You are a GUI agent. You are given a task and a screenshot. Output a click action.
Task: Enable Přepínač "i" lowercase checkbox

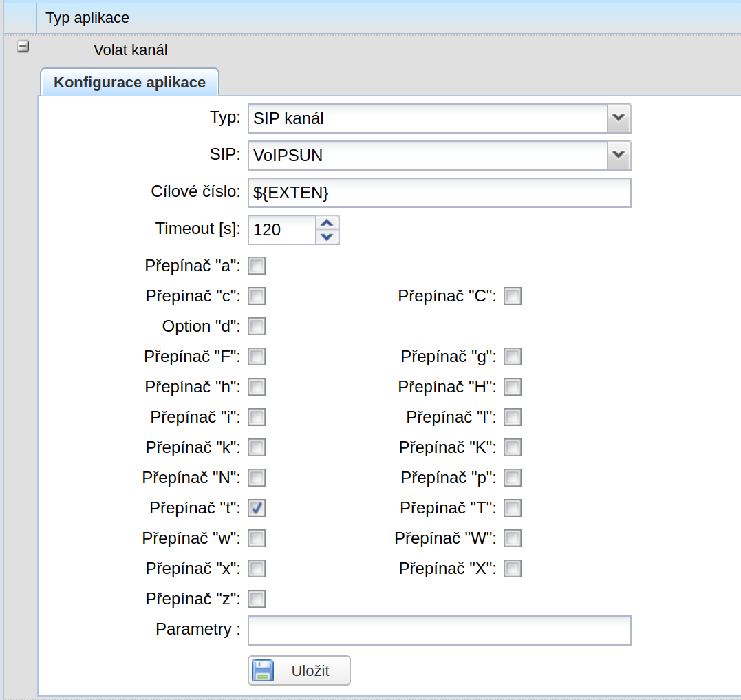click(257, 417)
